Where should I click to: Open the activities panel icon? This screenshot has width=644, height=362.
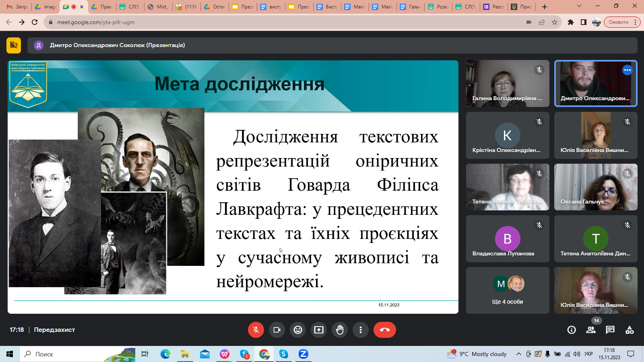pos(630,330)
